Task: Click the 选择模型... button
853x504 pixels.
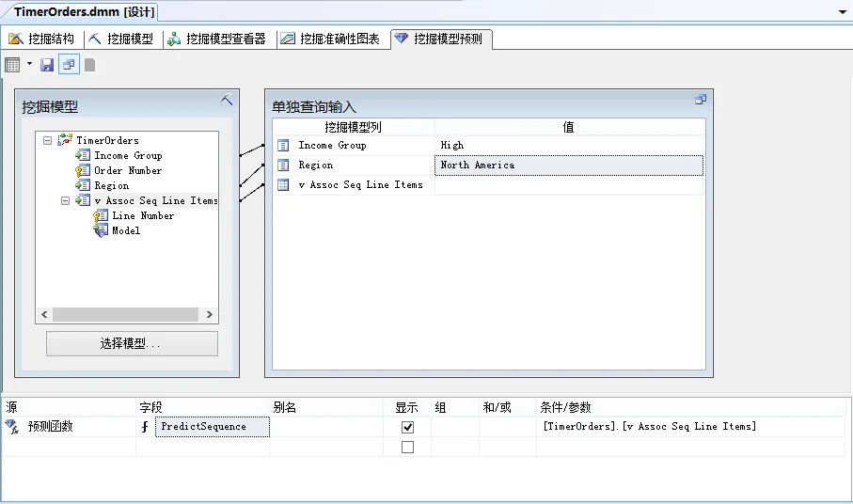Action: coord(133,343)
